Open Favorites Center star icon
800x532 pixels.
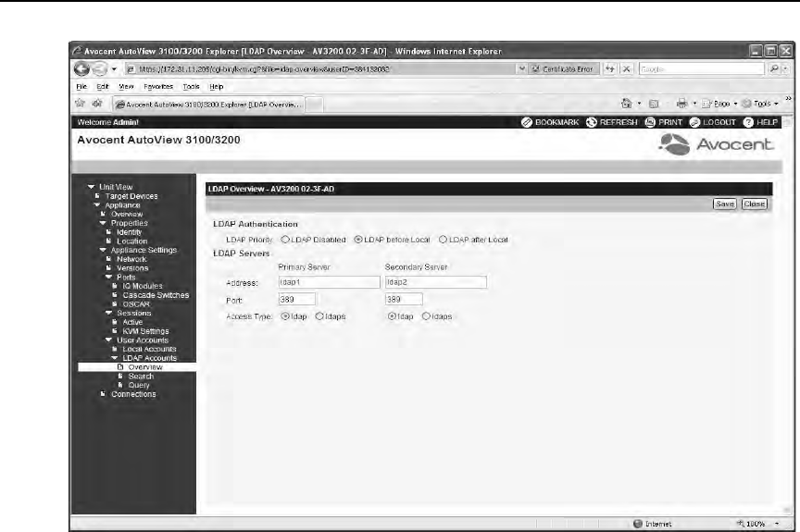pos(81,104)
